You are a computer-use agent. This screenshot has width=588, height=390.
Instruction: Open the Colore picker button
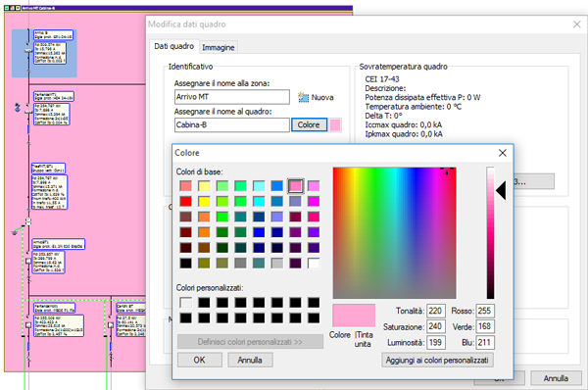[x=309, y=124]
